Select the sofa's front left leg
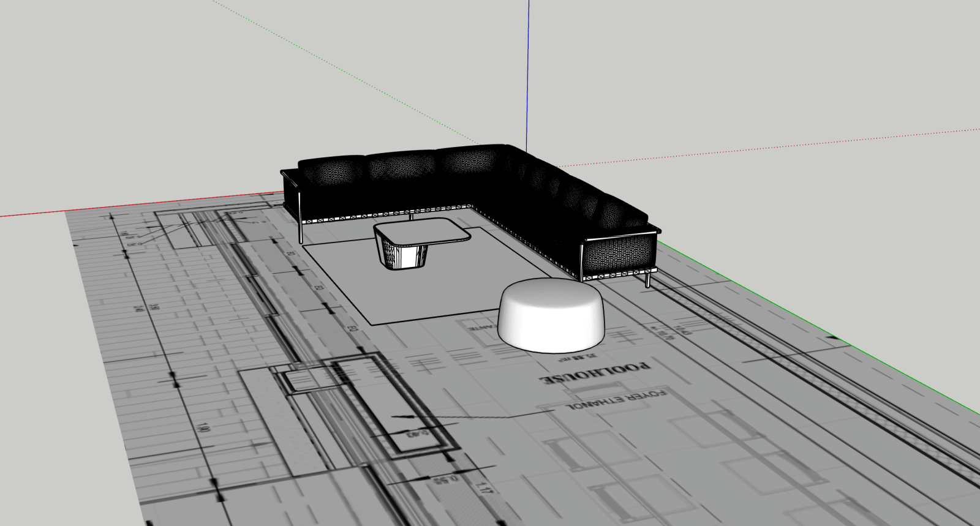Image resolution: width=980 pixels, height=526 pixels. (x=301, y=235)
